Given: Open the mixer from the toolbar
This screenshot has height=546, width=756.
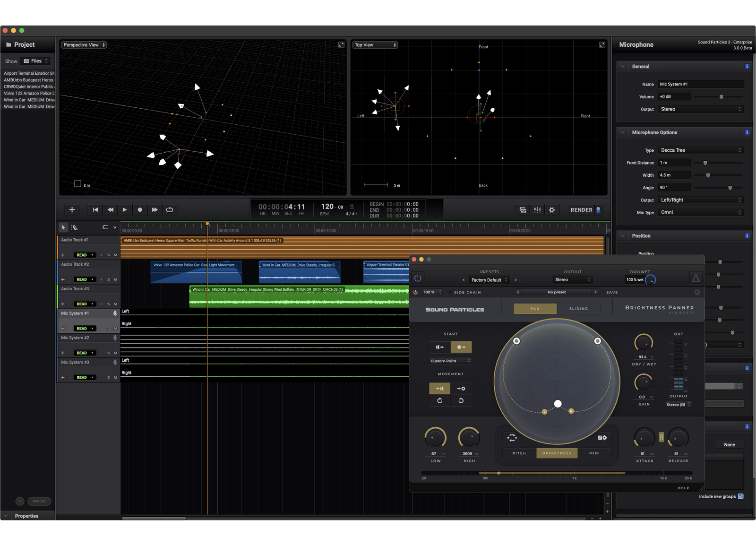Looking at the screenshot, I should click(x=537, y=210).
